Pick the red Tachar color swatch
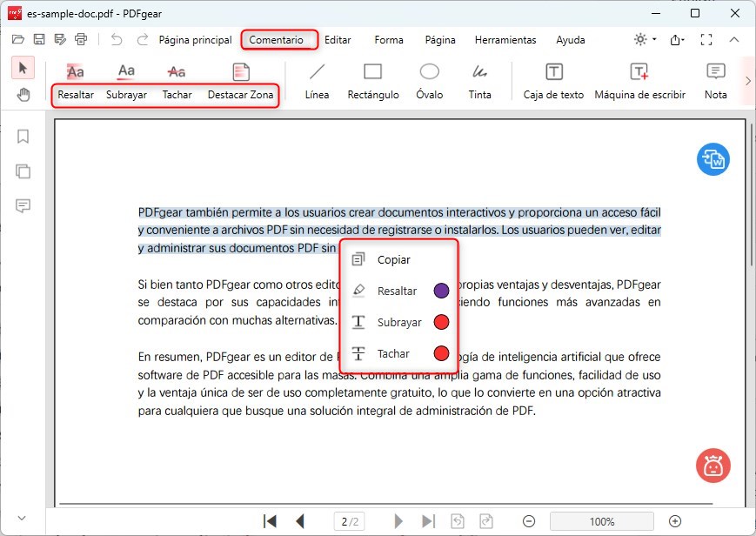 441,353
